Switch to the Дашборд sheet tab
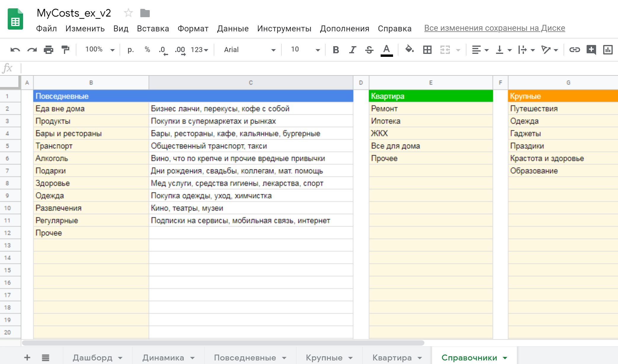The height and width of the screenshot is (364, 618). 93,357
